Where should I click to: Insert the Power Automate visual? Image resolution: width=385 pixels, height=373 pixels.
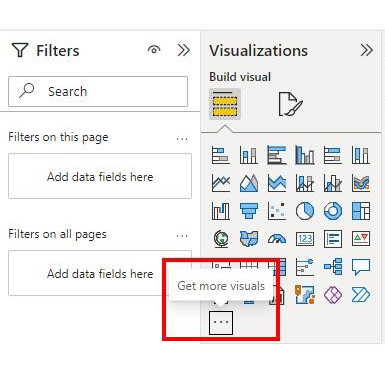point(361,295)
